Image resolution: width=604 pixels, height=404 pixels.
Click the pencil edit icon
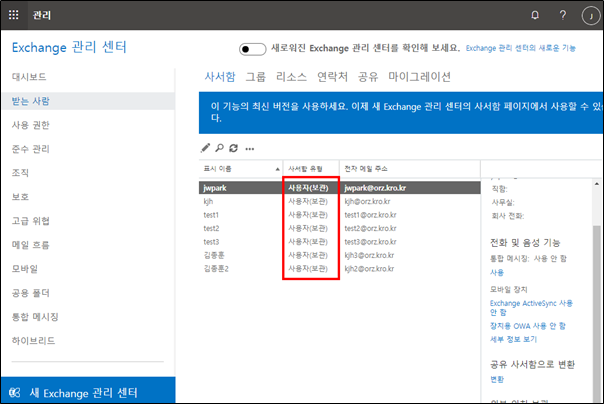205,148
